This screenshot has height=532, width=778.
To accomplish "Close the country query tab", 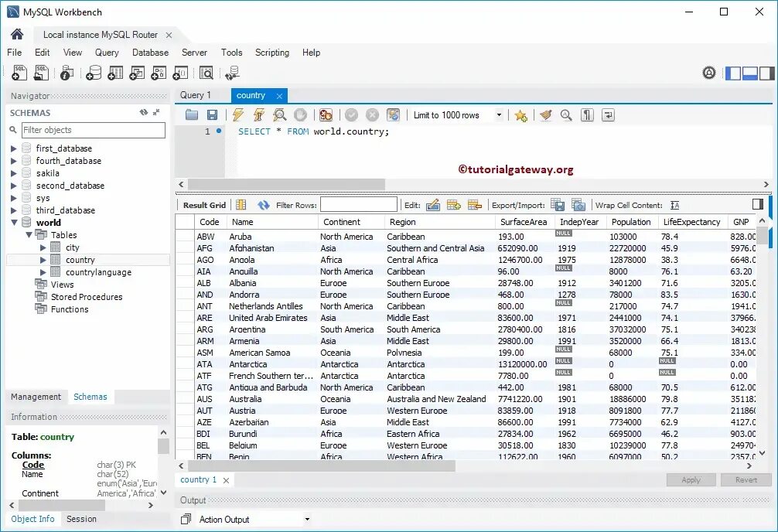I will coord(279,97).
